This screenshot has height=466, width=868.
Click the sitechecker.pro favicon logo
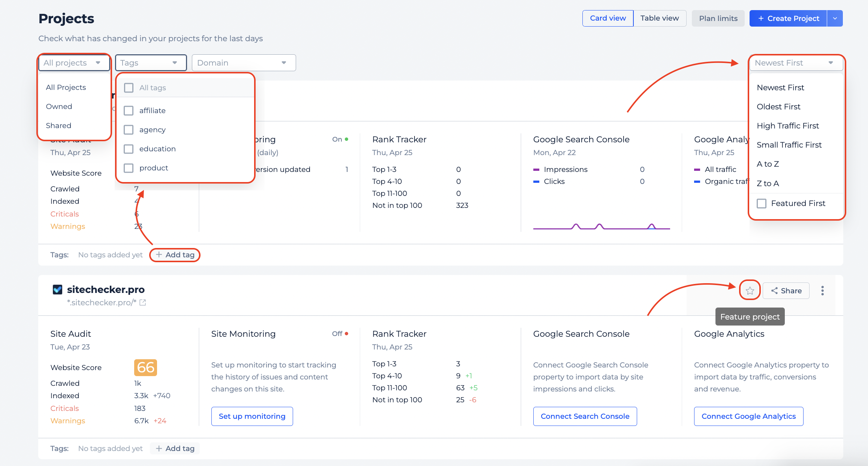click(57, 290)
